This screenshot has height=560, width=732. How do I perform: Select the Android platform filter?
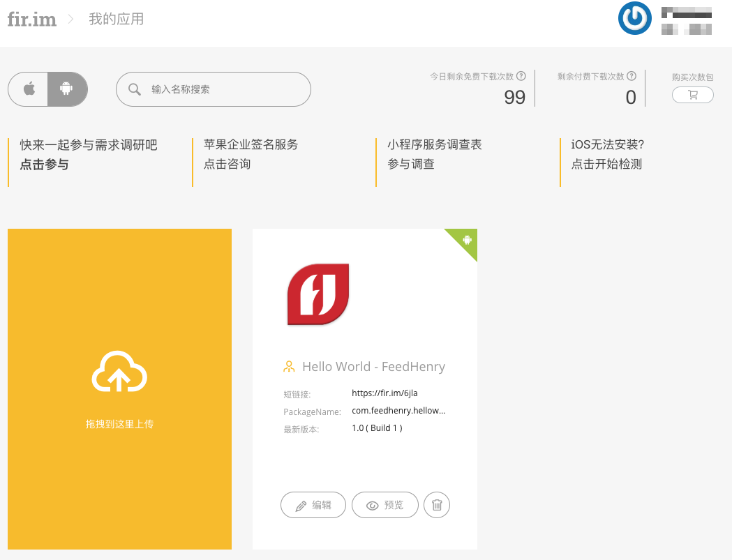(67, 89)
